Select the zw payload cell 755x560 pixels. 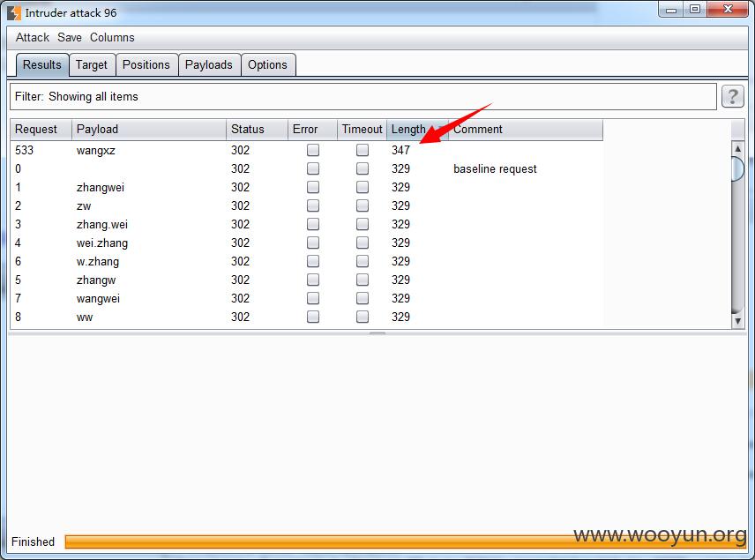84,206
